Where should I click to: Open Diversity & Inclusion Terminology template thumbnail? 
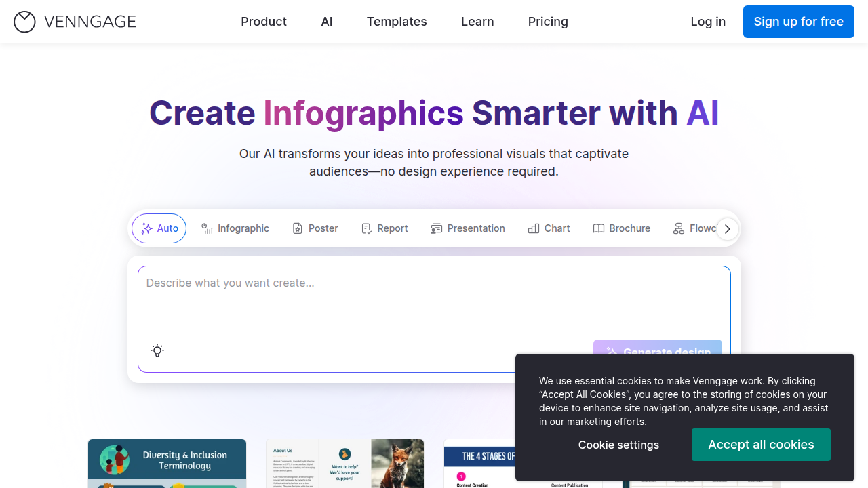click(x=167, y=464)
